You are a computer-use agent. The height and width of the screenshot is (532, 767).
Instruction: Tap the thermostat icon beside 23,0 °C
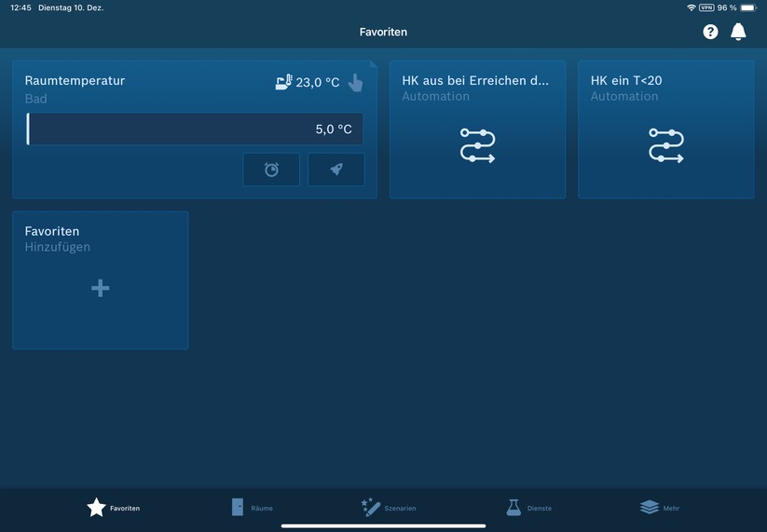[284, 82]
